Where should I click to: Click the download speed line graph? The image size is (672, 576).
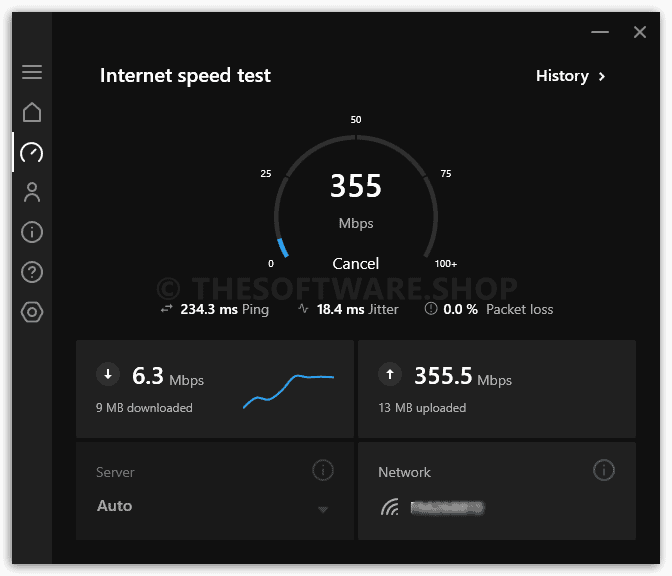pyautogui.click(x=288, y=391)
